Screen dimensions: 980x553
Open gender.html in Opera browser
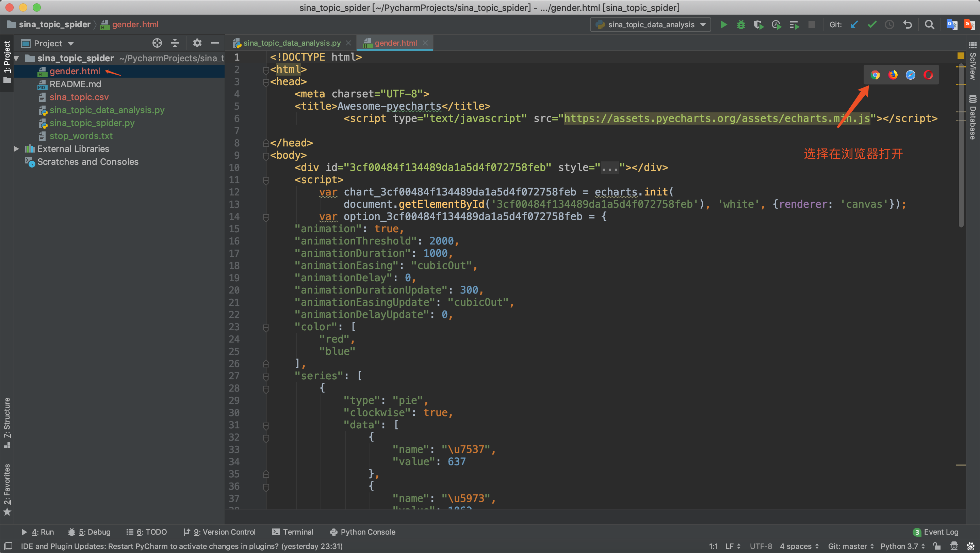928,75
